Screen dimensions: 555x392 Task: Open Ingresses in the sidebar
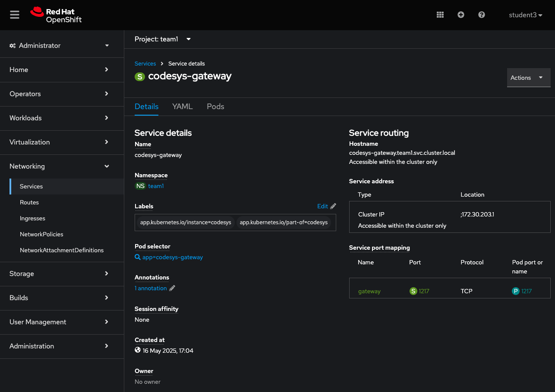66,218
